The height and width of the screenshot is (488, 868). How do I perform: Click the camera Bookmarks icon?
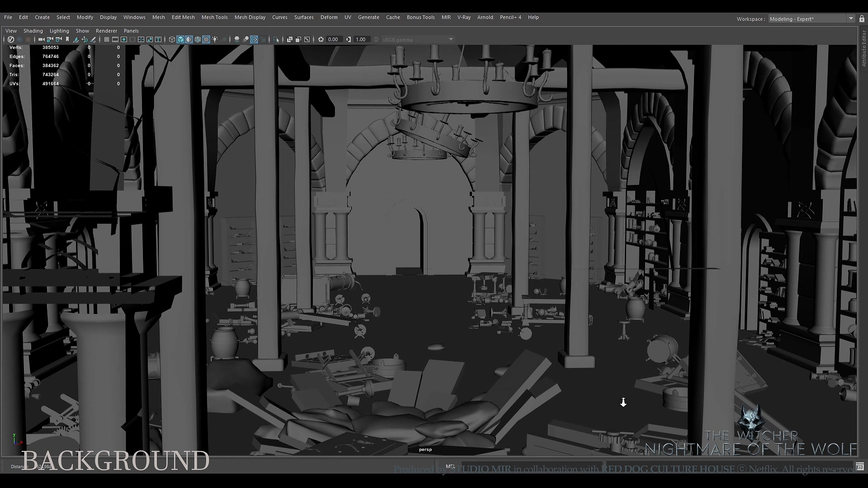(x=67, y=39)
